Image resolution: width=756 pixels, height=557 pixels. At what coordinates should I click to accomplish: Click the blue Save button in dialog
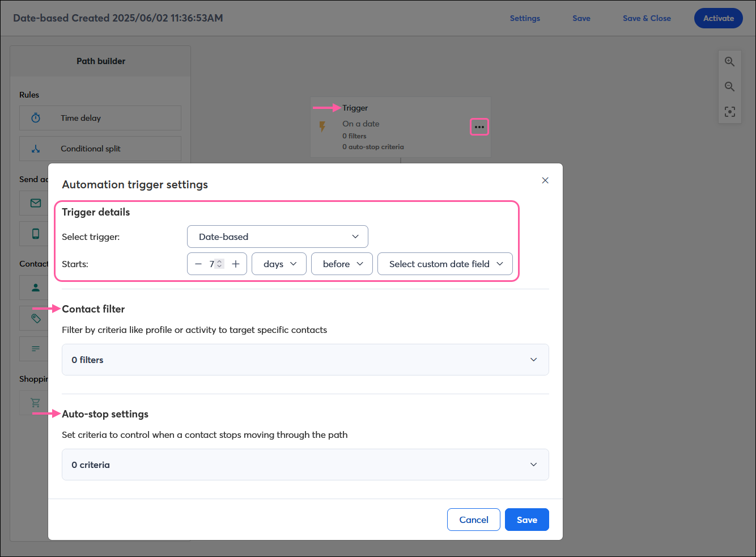527,520
